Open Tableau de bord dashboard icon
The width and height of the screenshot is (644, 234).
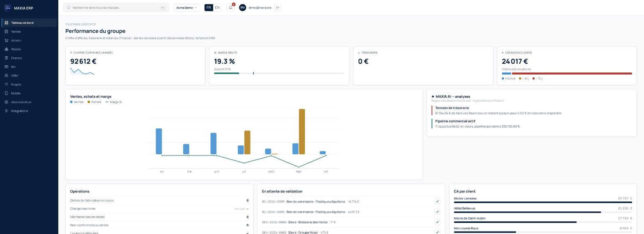(7, 23)
